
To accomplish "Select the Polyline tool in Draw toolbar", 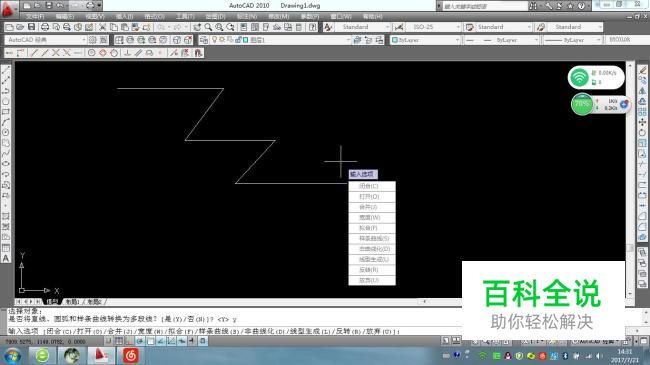I will tap(6, 91).
